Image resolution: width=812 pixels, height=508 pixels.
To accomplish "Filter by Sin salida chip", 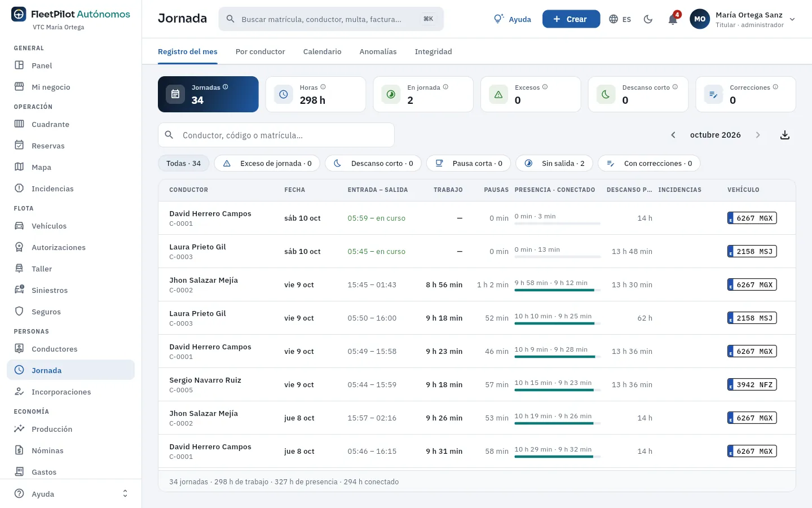I will (x=554, y=163).
